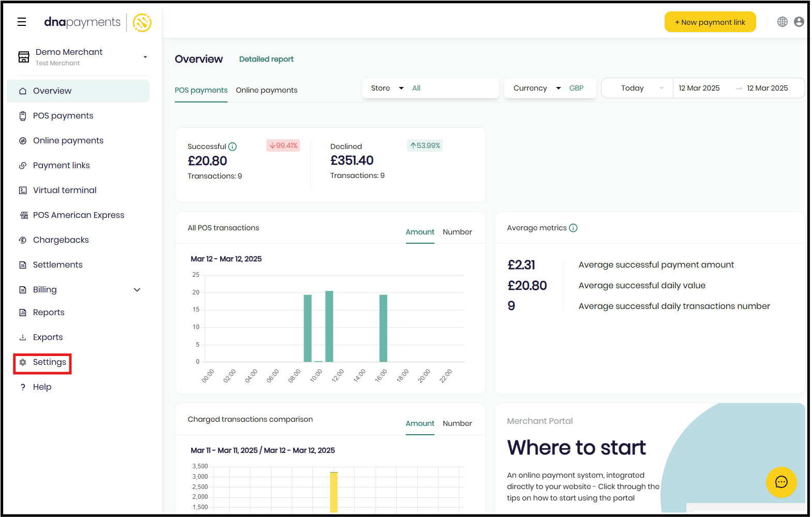Screen dimensions: 812x517
Task: Switch All POS transactions chart to Number
Action: (x=457, y=232)
